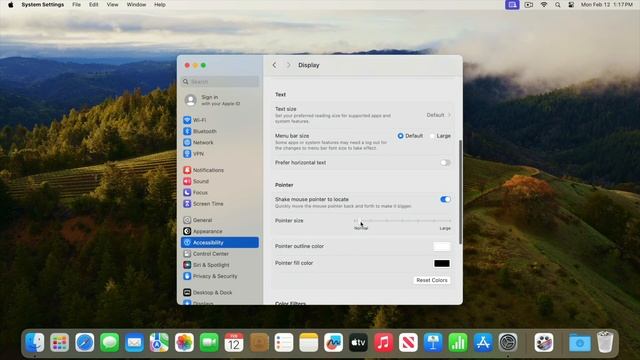640x360 pixels.
Task: Open App Store from the Dock
Action: 483,342
